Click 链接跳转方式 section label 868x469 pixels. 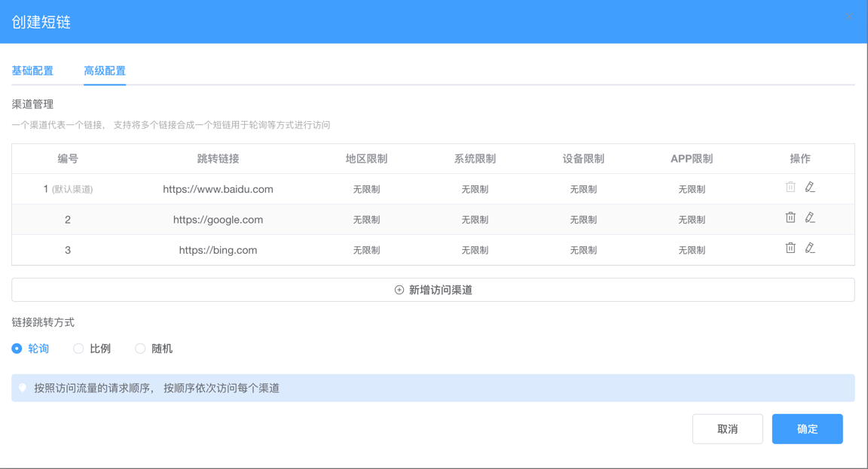[43, 322]
